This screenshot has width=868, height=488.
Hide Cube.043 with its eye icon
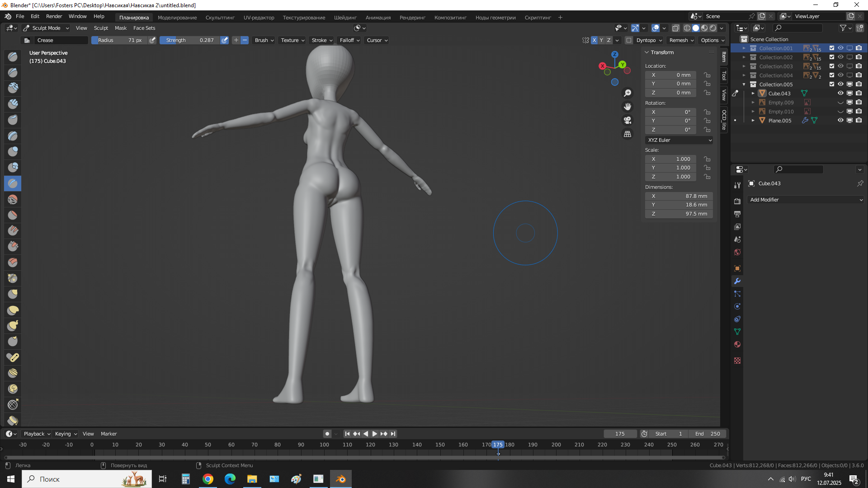pyautogui.click(x=840, y=94)
